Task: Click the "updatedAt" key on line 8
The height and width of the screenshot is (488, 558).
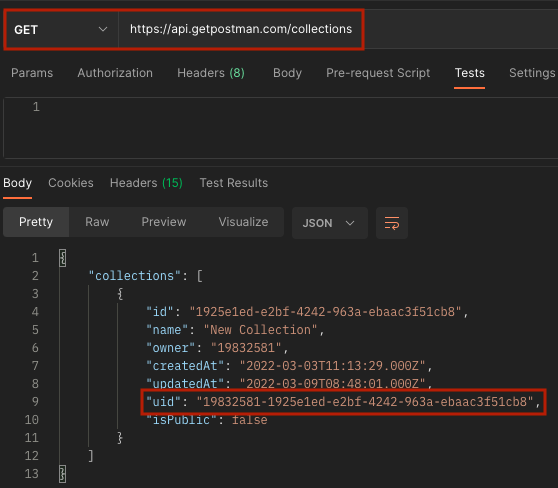Action: tap(185, 384)
